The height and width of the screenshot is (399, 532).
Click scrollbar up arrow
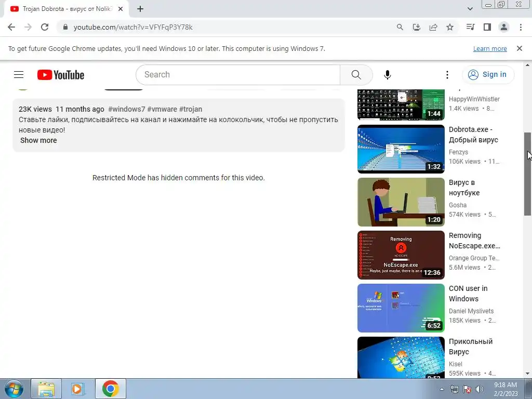click(x=528, y=65)
